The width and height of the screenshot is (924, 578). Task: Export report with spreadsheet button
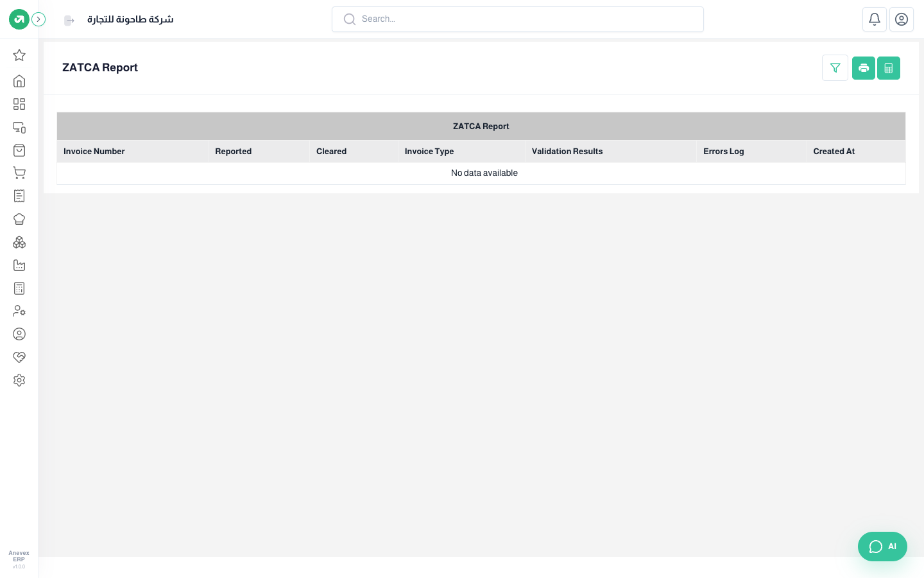[889, 68]
